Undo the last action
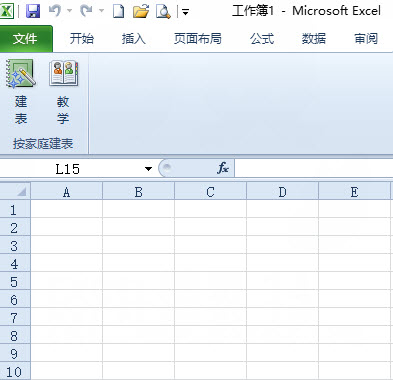 pos(55,11)
